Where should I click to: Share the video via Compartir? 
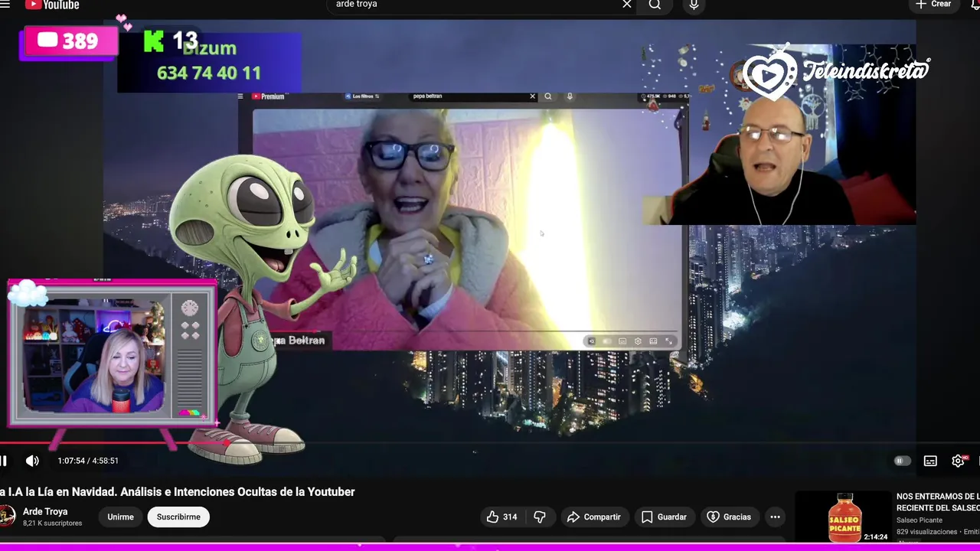(594, 517)
